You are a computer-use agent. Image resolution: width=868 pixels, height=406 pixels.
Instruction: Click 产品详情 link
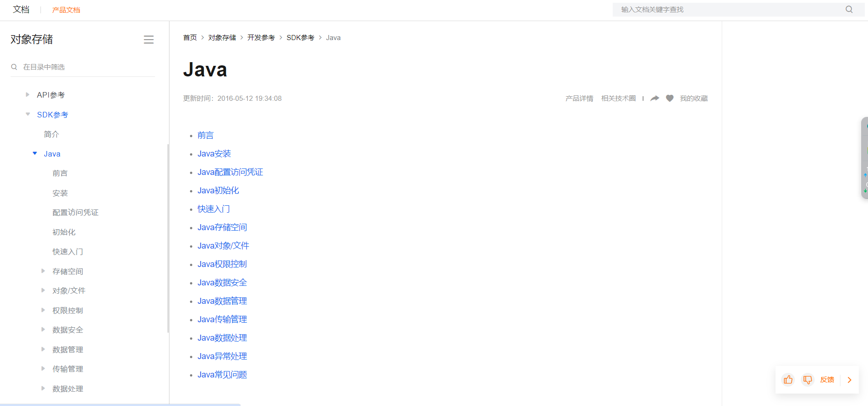click(579, 98)
